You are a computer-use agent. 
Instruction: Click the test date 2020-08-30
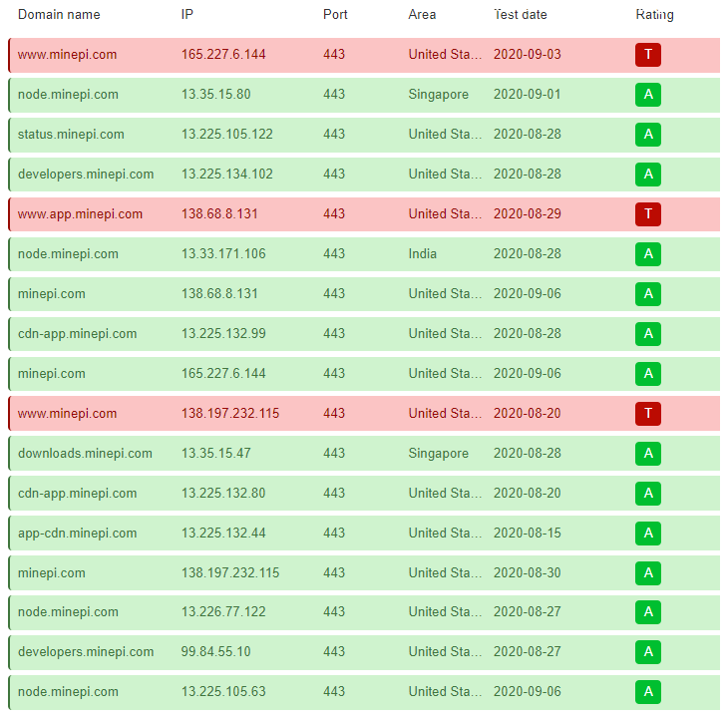528,573
